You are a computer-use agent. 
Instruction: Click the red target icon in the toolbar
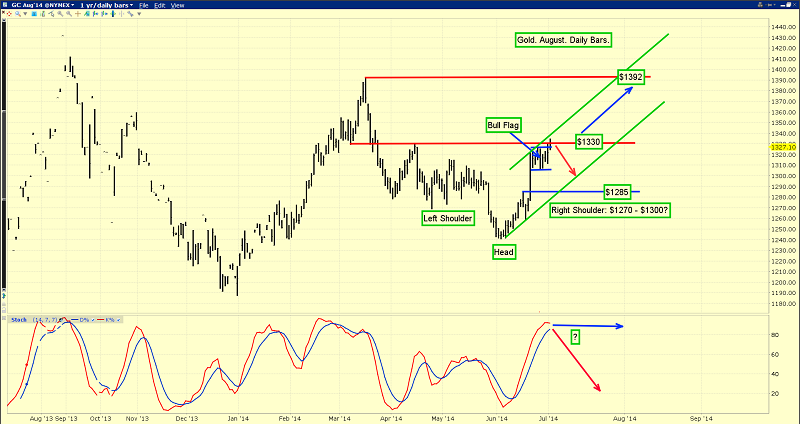[9, 14]
